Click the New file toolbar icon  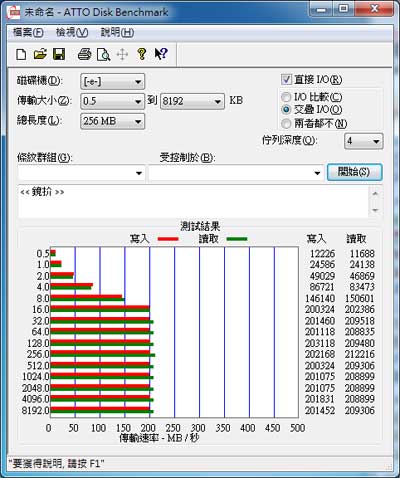tap(21, 54)
